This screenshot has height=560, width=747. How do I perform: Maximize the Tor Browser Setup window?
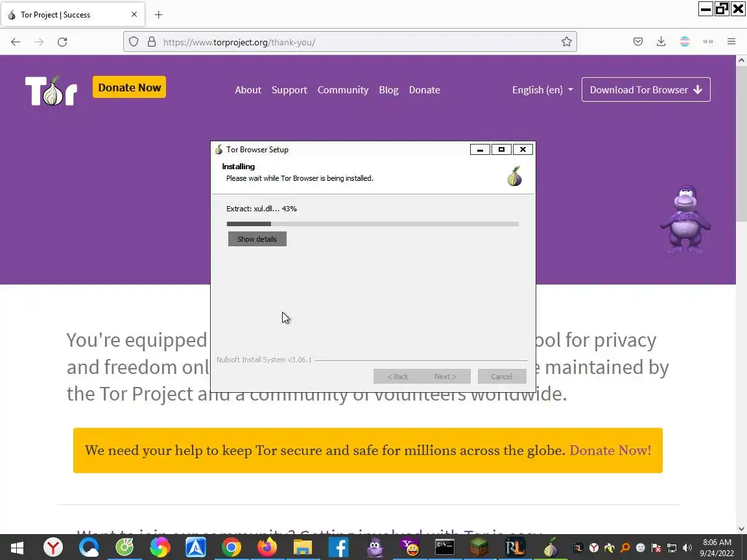[501, 150]
